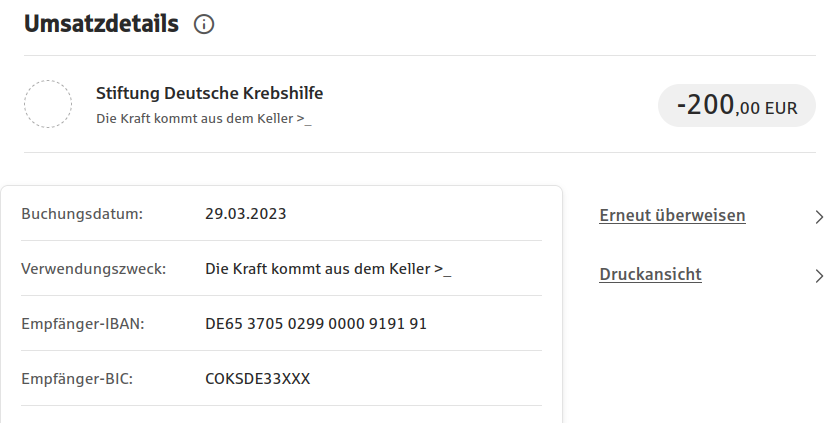Click the EUR currency label
832x423 pixels.
(x=781, y=109)
